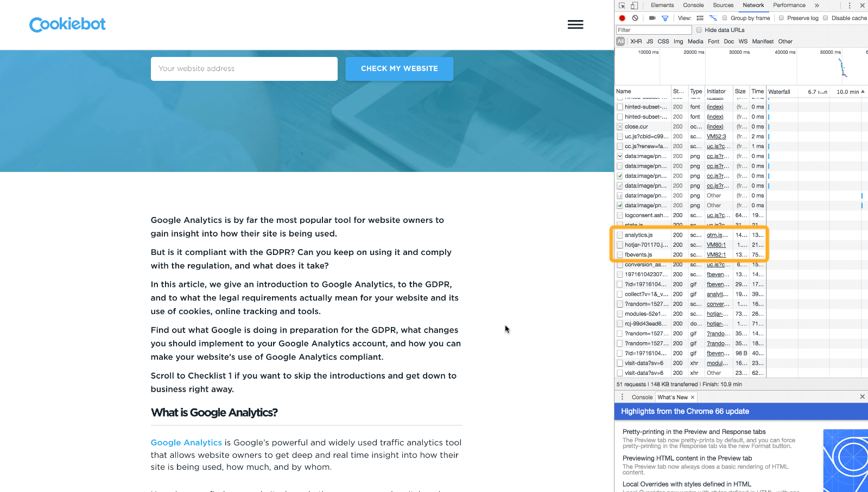Close the DevTools panel
The image size is (868, 492).
point(862,5)
